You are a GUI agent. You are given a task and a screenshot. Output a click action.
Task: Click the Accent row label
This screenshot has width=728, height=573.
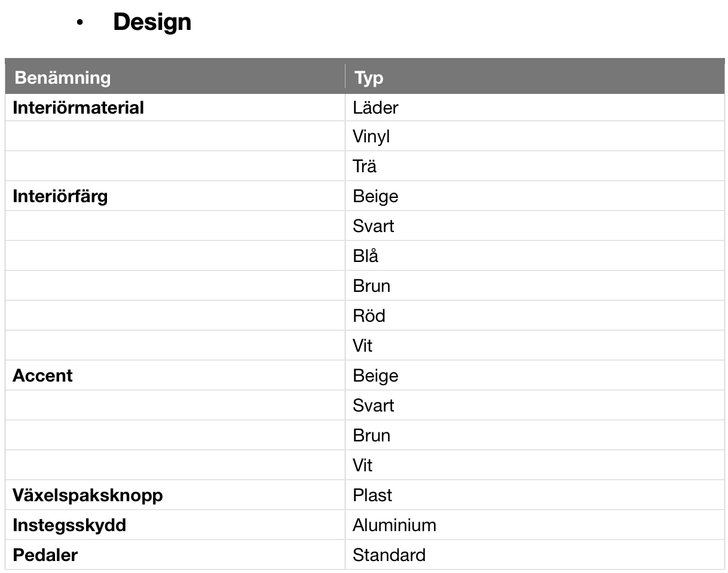click(42, 376)
